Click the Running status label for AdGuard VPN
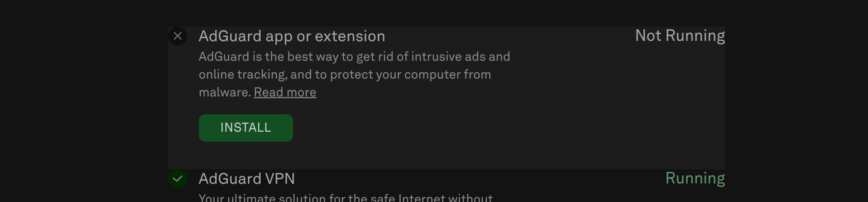Image resolution: width=868 pixels, height=202 pixels. click(x=695, y=178)
